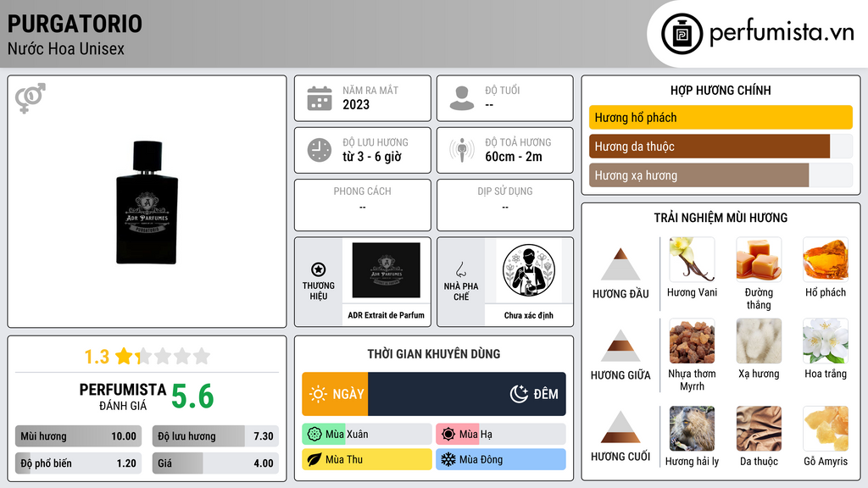The height and width of the screenshot is (488, 868).
Task: Select the Hoa trắng white flower image
Action: pyautogui.click(x=826, y=341)
